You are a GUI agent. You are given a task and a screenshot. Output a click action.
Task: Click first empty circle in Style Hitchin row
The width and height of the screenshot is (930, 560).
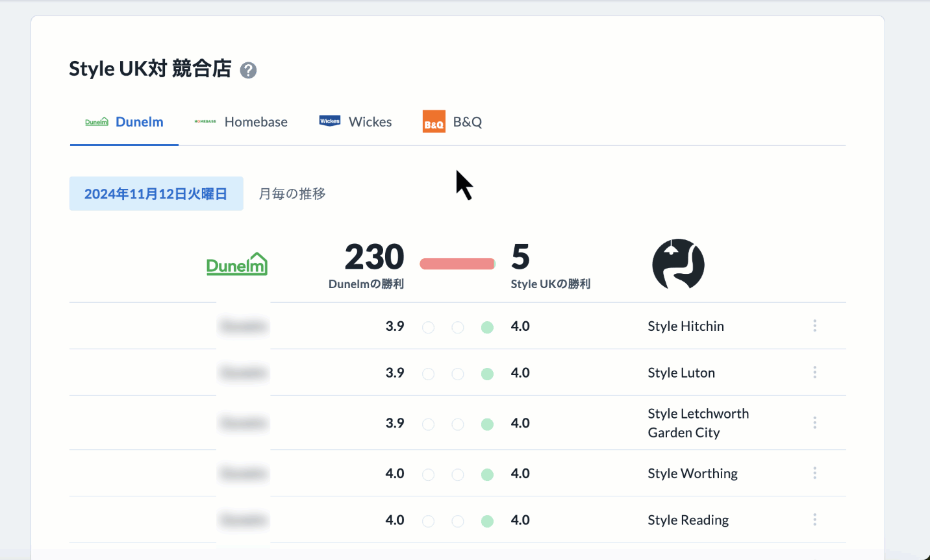pos(428,327)
